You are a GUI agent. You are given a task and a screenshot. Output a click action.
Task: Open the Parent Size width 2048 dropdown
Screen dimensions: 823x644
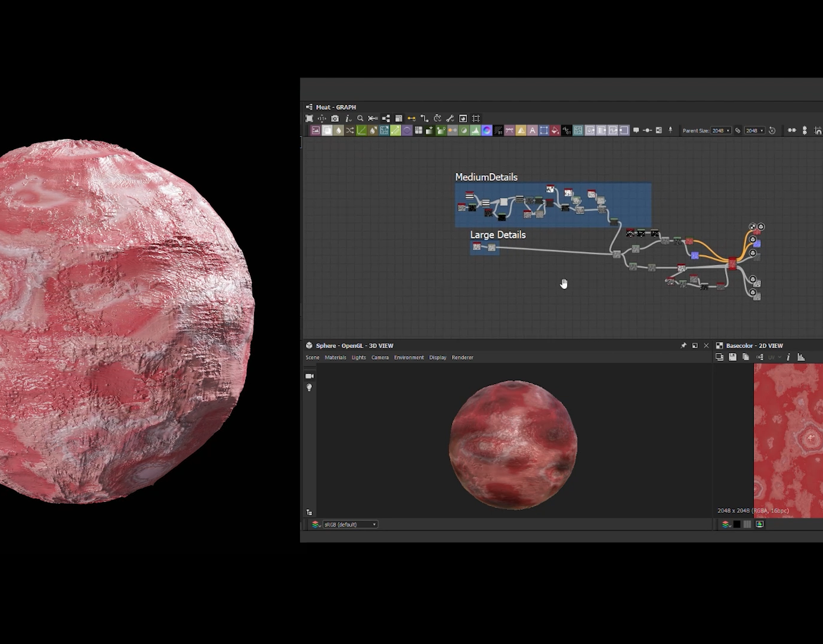click(721, 131)
